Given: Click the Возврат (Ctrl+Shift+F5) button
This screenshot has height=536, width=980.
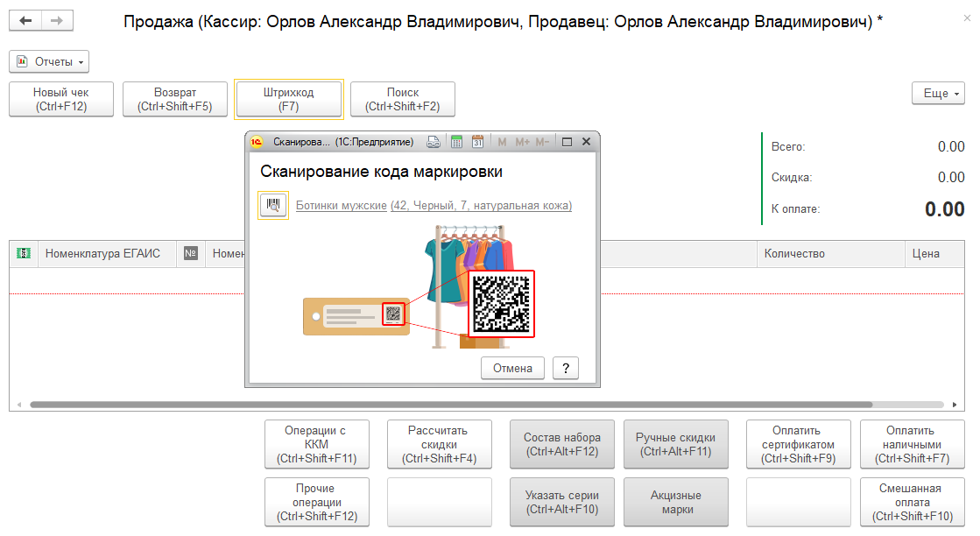Looking at the screenshot, I should tap(175, 99).
